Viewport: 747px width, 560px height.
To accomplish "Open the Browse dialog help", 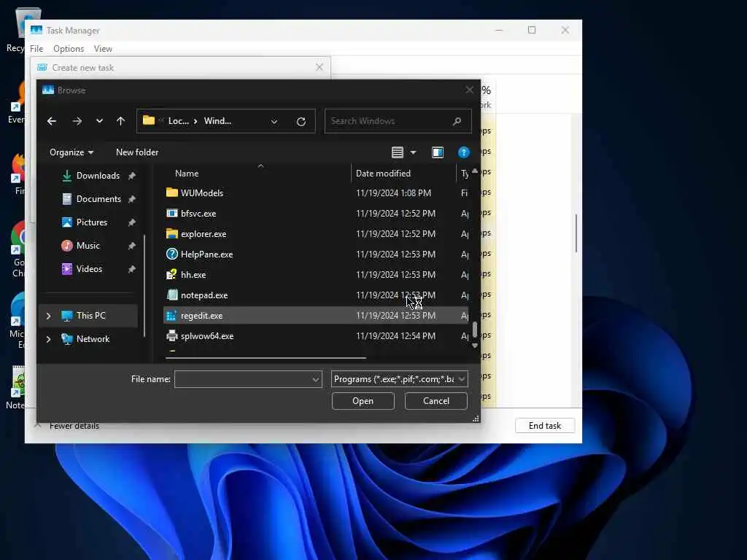I will click(463, 152).
